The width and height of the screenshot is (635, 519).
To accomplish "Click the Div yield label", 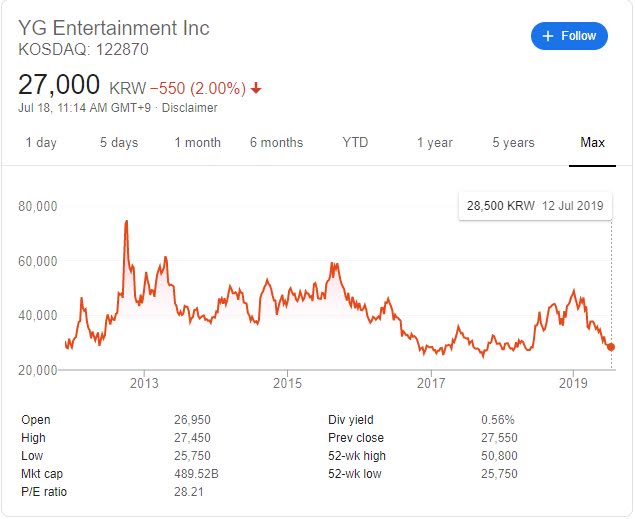I will tap(351, 420).
